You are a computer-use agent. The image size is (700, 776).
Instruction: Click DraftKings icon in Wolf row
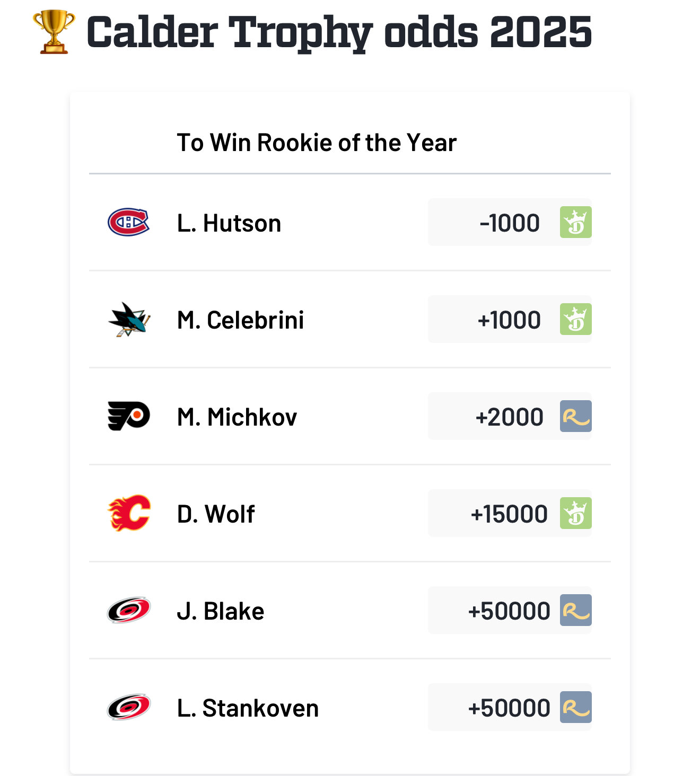click(576, 513)
